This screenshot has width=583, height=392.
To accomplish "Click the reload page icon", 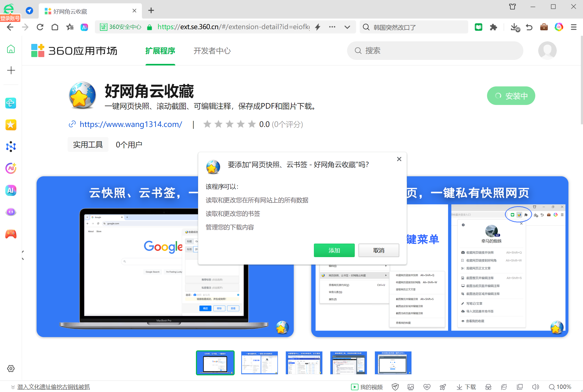I will click(x=40, y=27).
